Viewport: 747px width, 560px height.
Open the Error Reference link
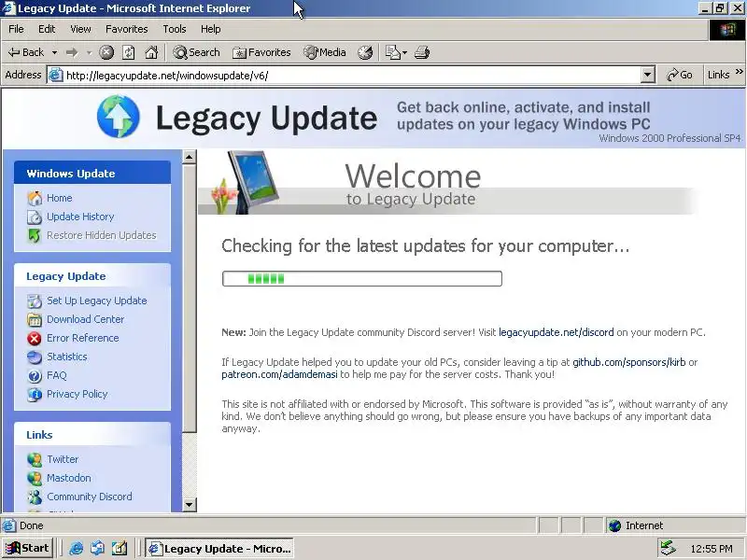pos(83,338)
